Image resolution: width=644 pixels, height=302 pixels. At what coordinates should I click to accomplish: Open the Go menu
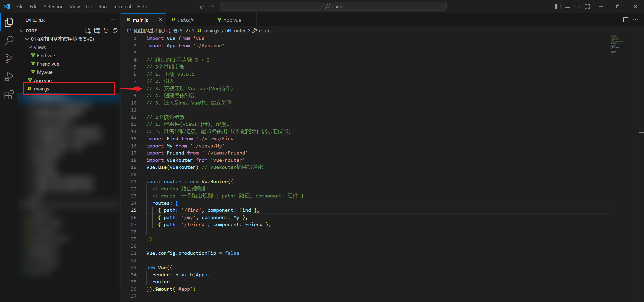89,7
